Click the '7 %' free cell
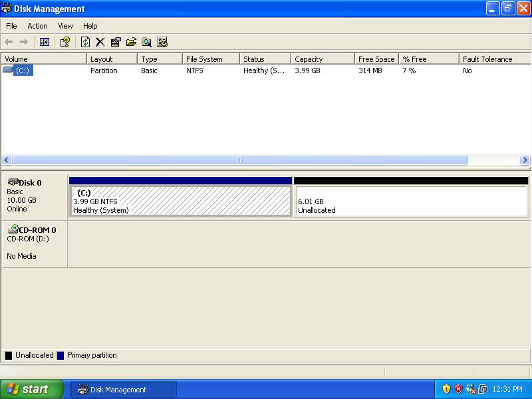Viewport: 532px width, 399px height. tap(409, 70)
